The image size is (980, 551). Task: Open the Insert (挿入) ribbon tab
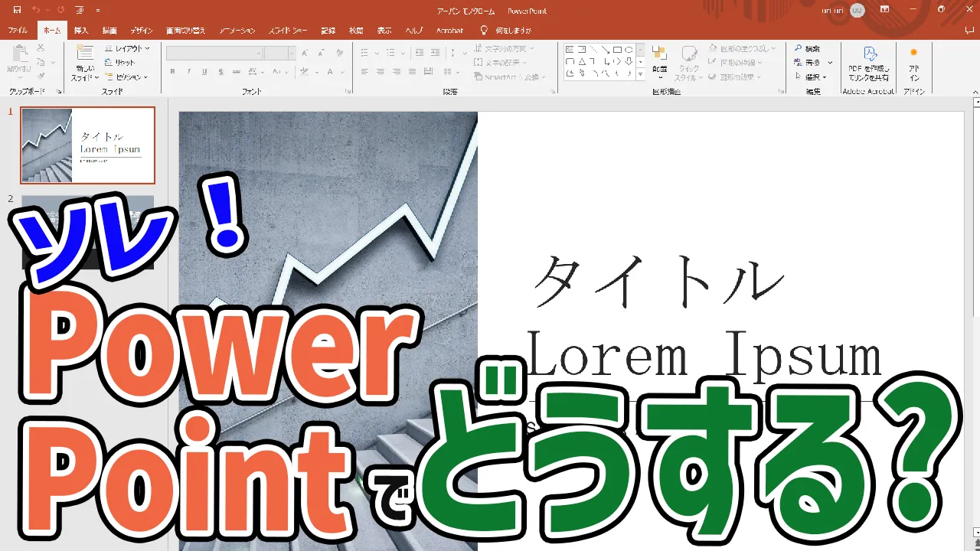(x=81, y=31)
